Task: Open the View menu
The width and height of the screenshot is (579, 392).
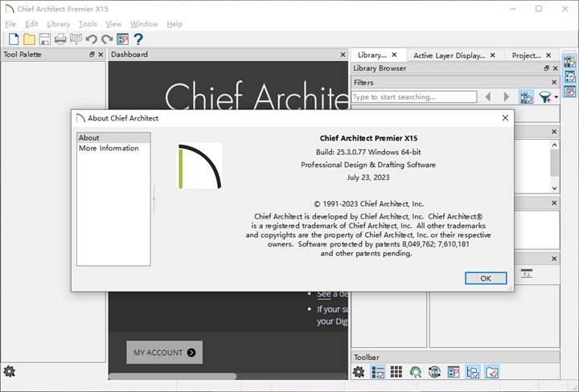Action: pos(113,24)
